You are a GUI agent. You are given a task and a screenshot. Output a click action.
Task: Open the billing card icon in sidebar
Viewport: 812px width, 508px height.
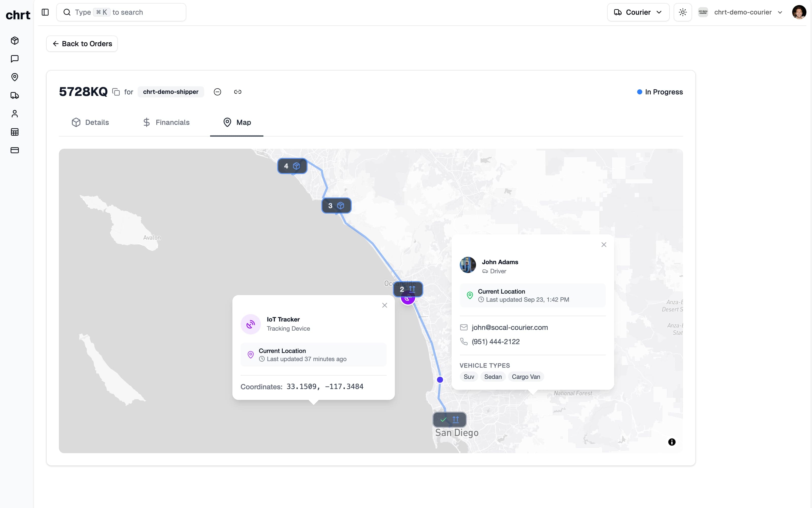(14, 150)
